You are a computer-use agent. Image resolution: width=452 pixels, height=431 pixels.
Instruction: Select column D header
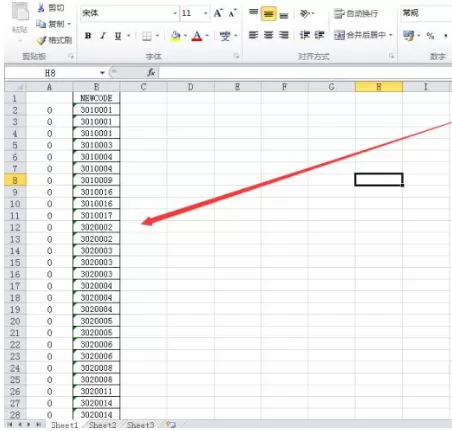point(190,87)
